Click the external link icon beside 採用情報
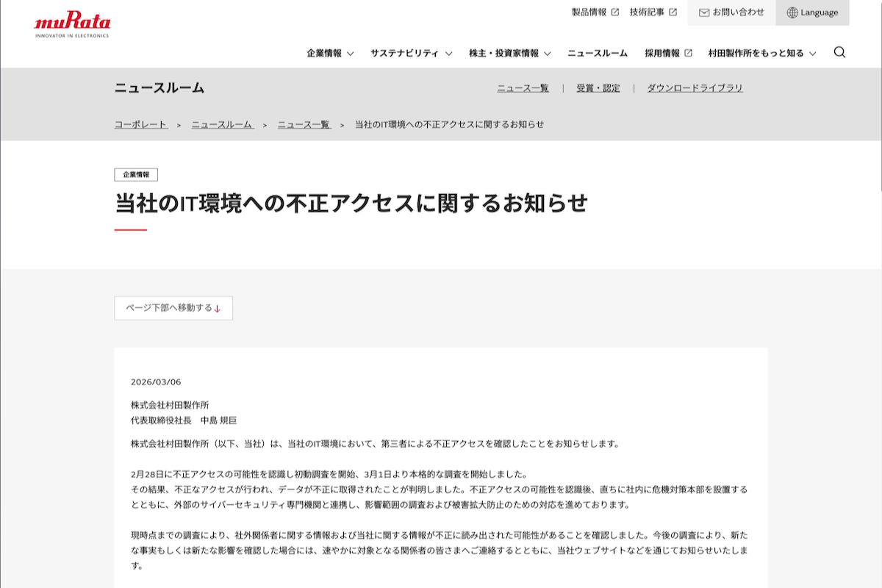 click(x=686, y=52)
